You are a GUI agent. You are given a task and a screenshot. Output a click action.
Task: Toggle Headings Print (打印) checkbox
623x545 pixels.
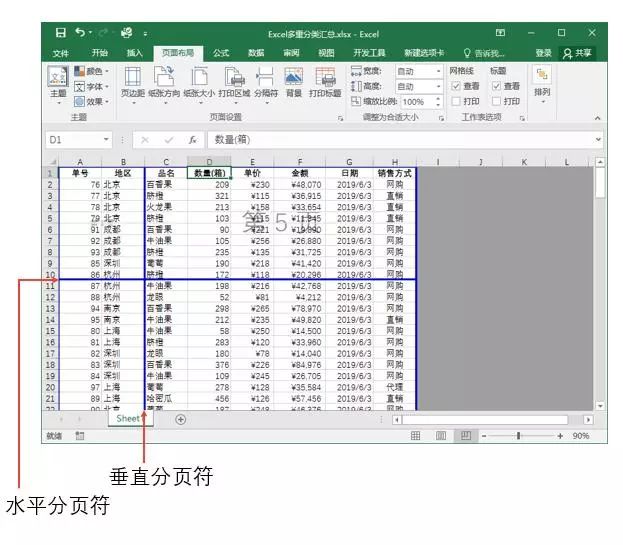[496, 101]
